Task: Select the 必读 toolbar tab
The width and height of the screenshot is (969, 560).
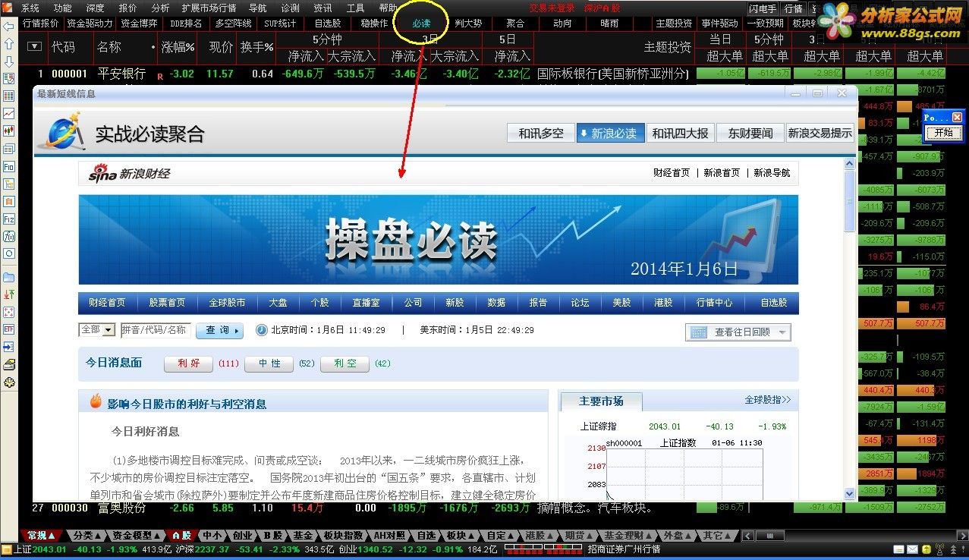Action: pos(421,24)
